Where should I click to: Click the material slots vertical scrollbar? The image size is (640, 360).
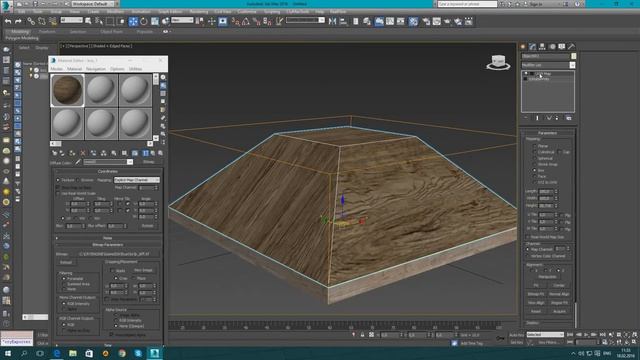pos(156,107)
